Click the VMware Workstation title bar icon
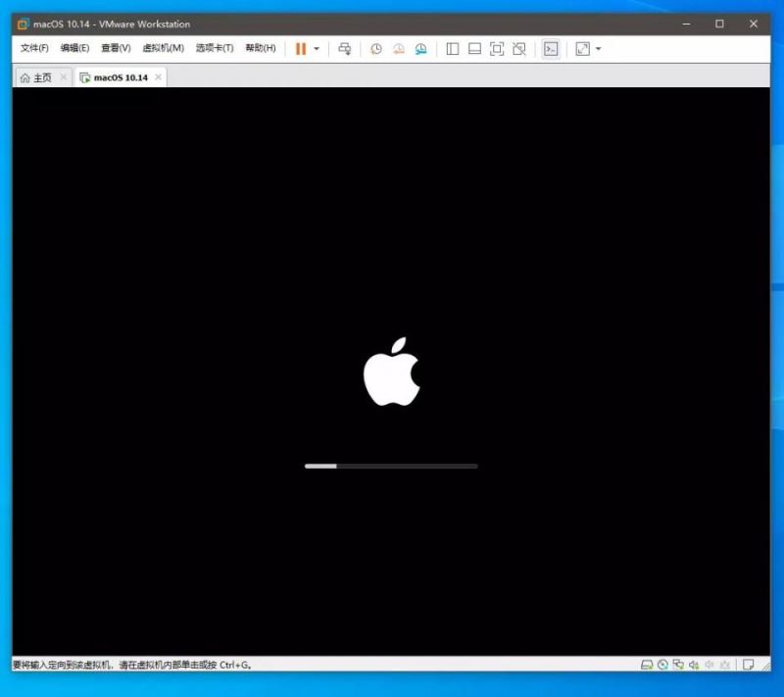 23,24
